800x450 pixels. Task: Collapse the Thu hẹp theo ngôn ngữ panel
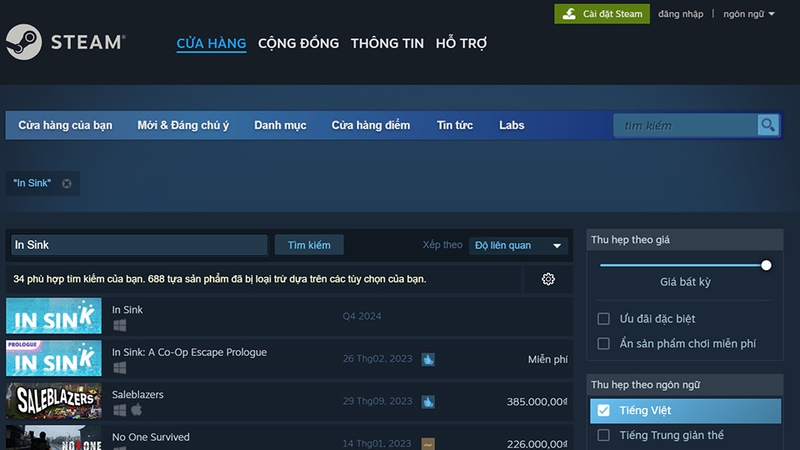[x=685, y=385]
